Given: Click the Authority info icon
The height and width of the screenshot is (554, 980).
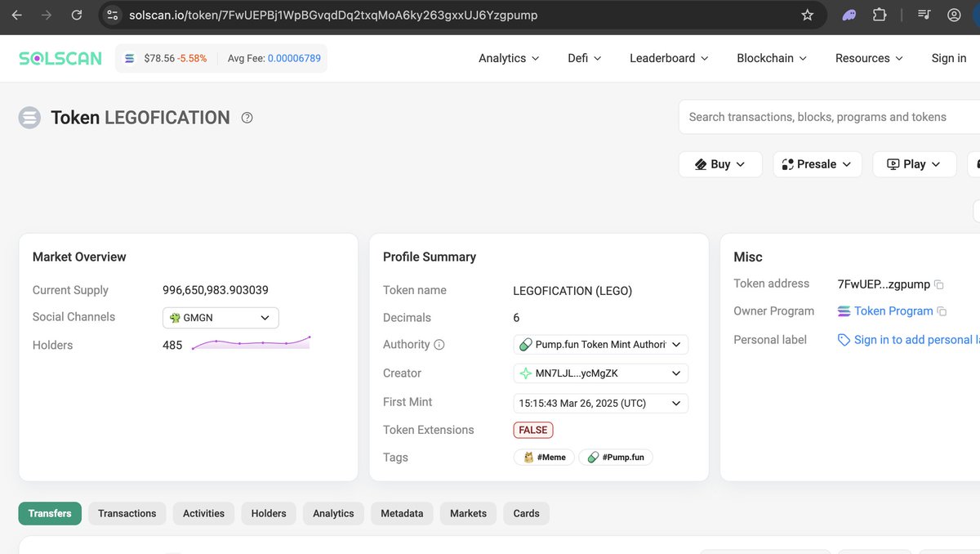Looking at the screenshot, I should click(439, 345).
